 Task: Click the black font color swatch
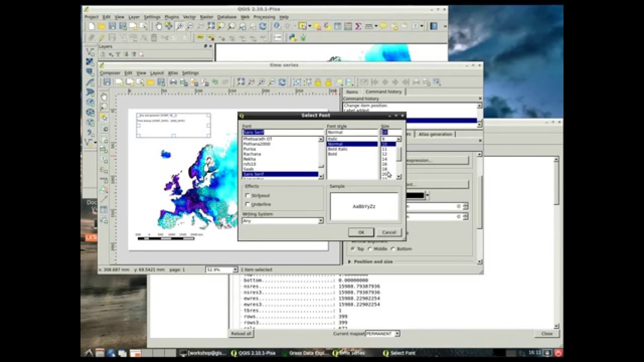(x=415, y=195)
